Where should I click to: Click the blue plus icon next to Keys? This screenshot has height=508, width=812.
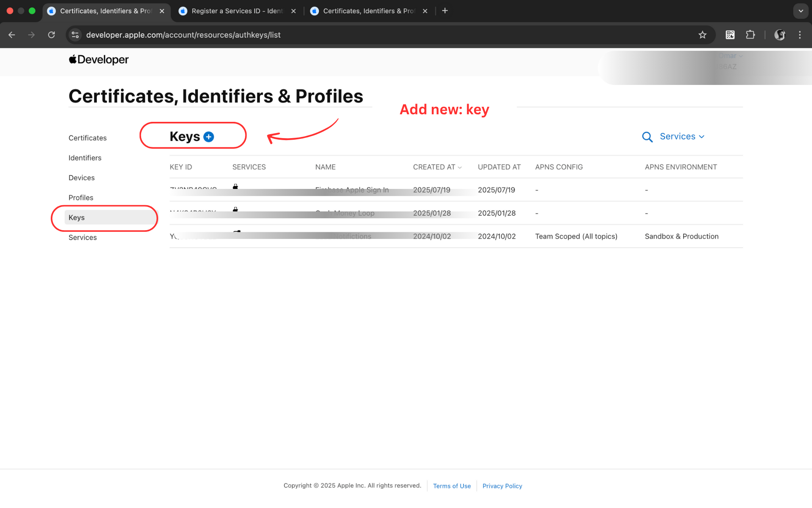209,137
